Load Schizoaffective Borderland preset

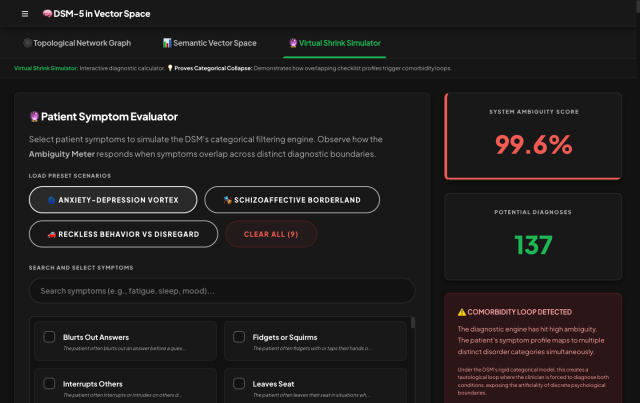(x=292, y=200)
